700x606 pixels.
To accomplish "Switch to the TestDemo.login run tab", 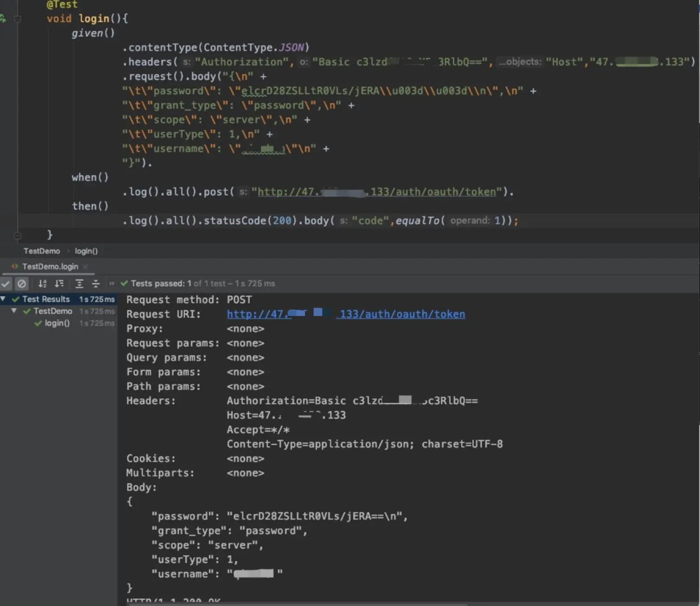I will click(x=50, y=267).
